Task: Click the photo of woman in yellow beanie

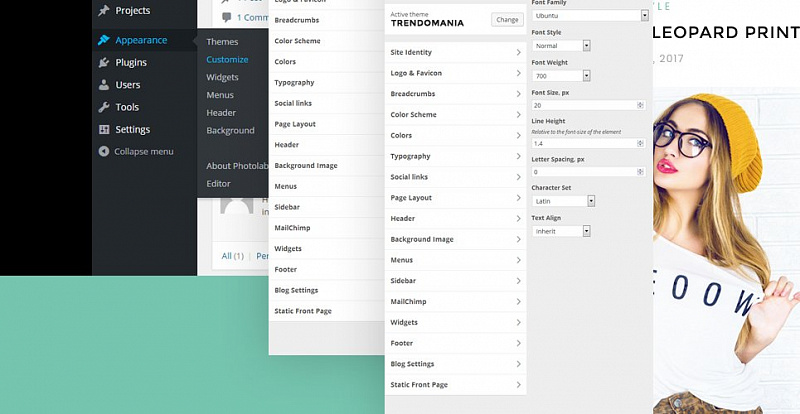Action: pyautogui.click(x=727, y=250)
